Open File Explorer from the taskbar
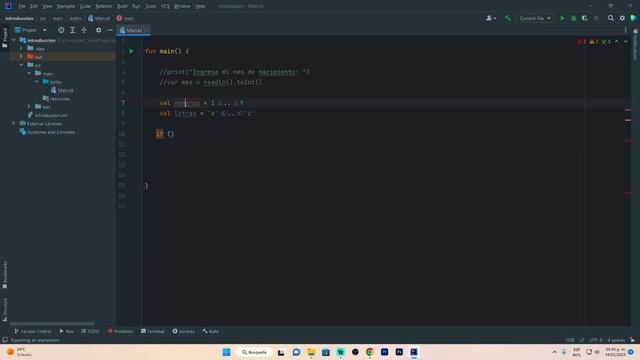Screen dimensions: 640x360 coord(311,352)
